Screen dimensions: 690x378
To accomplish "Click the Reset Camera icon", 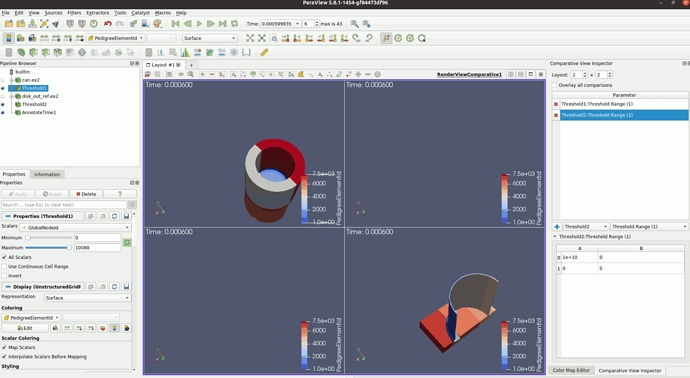I will (x=250, y=38).
